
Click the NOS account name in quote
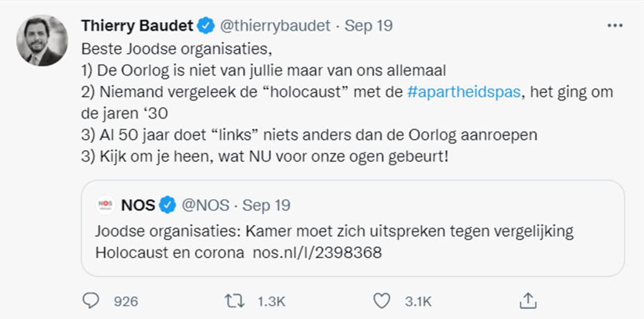pyautogui.click(x=138, y=205)
